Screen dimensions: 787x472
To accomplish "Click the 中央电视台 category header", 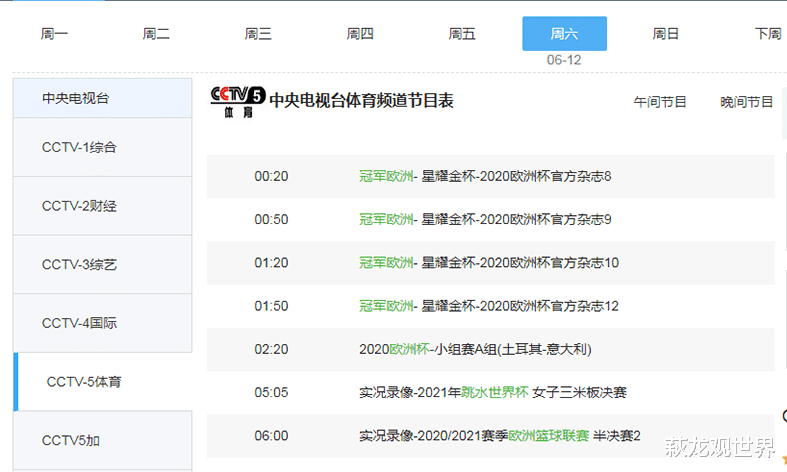I will (x=102, y=98).
